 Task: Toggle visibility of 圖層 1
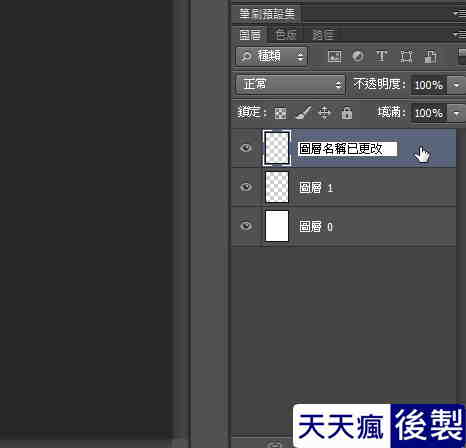[x=246, y=187]
